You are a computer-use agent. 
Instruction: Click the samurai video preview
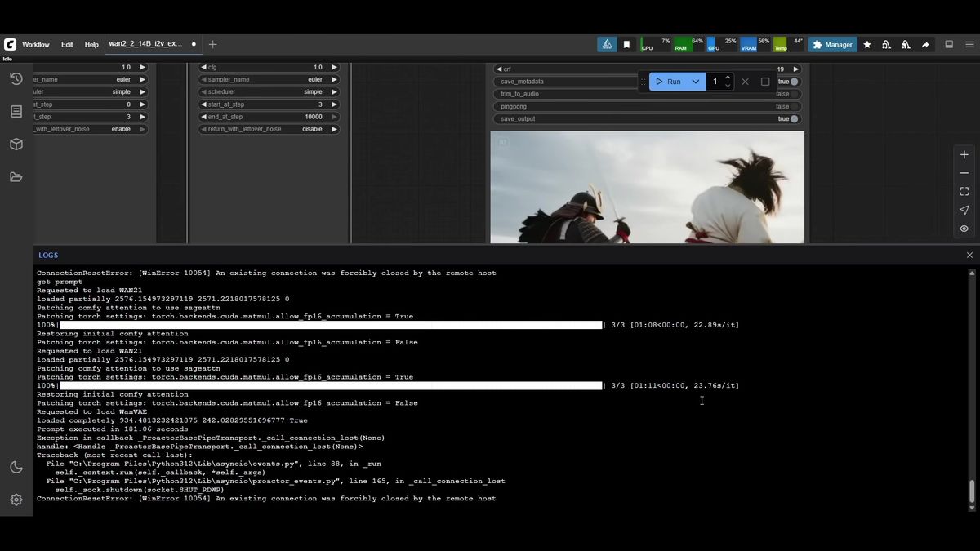647,187
